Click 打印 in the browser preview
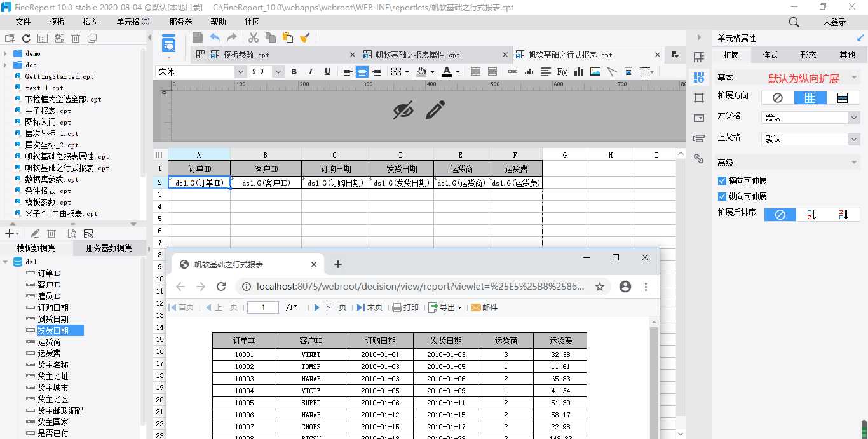 (x=405, y=307)
